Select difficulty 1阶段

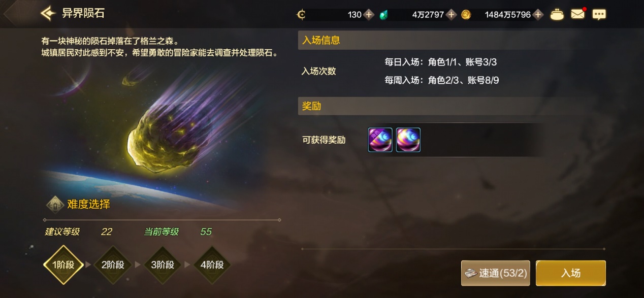click(x=63, y=264)
